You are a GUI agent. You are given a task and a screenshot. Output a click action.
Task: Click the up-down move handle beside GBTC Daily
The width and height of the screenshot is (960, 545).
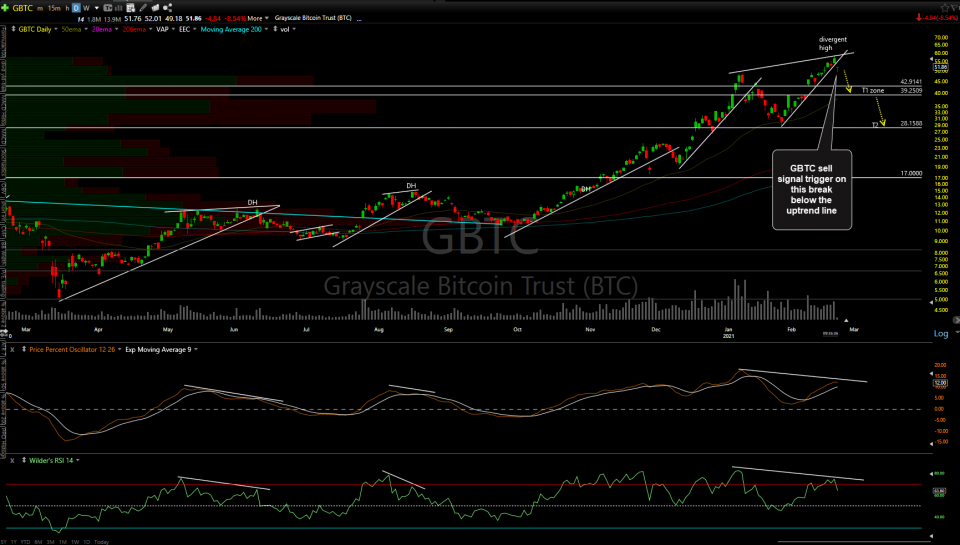coord(13,29)
